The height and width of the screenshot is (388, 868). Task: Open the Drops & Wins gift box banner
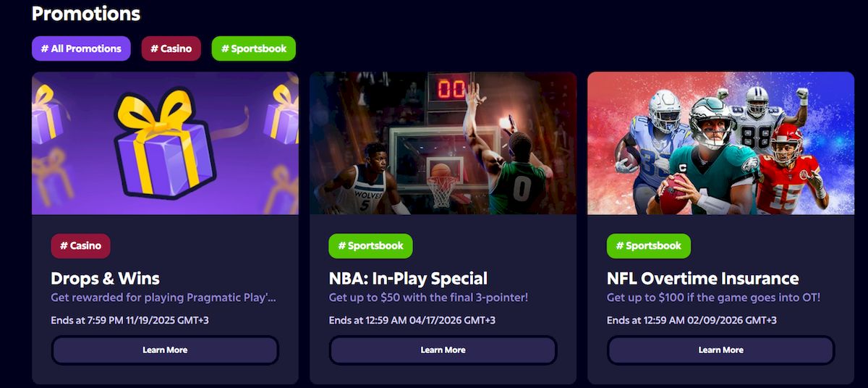[x=165, y=143]
